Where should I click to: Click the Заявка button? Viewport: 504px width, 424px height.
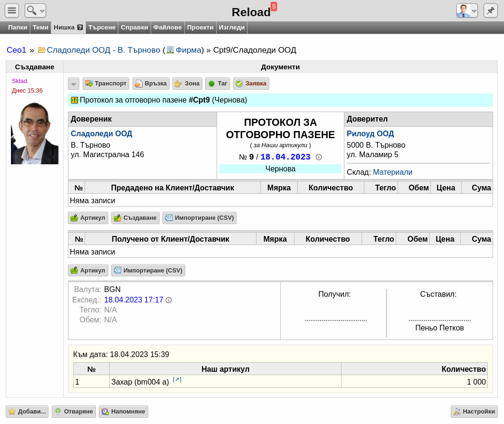(251, 84)
